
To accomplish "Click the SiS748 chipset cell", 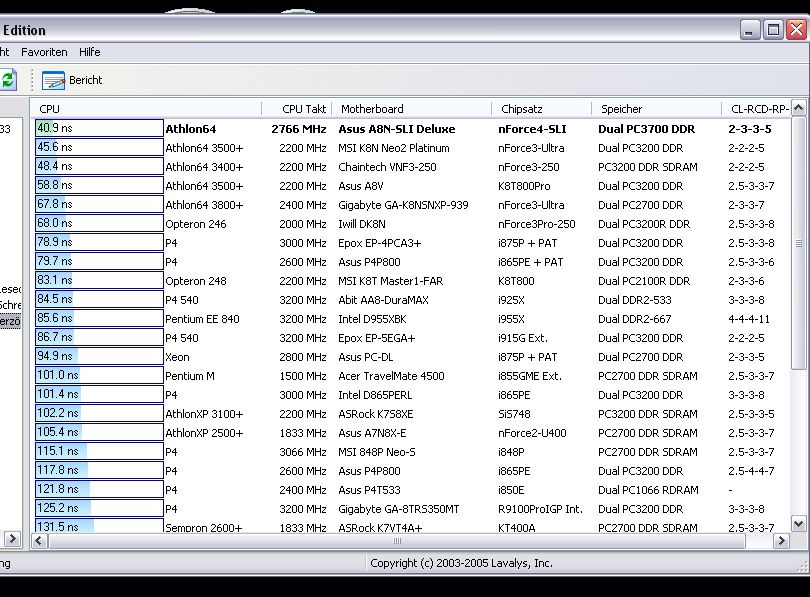I will [514, 414].
